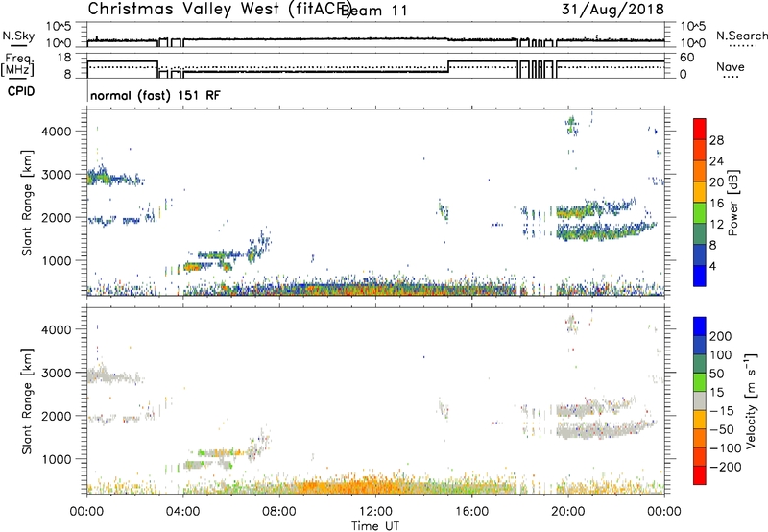Image resolution: width=768 pixels, height=532 pixels.
Task: Click the '-15' value on the velocity colorbar
Action: click(x=722, y=411)
